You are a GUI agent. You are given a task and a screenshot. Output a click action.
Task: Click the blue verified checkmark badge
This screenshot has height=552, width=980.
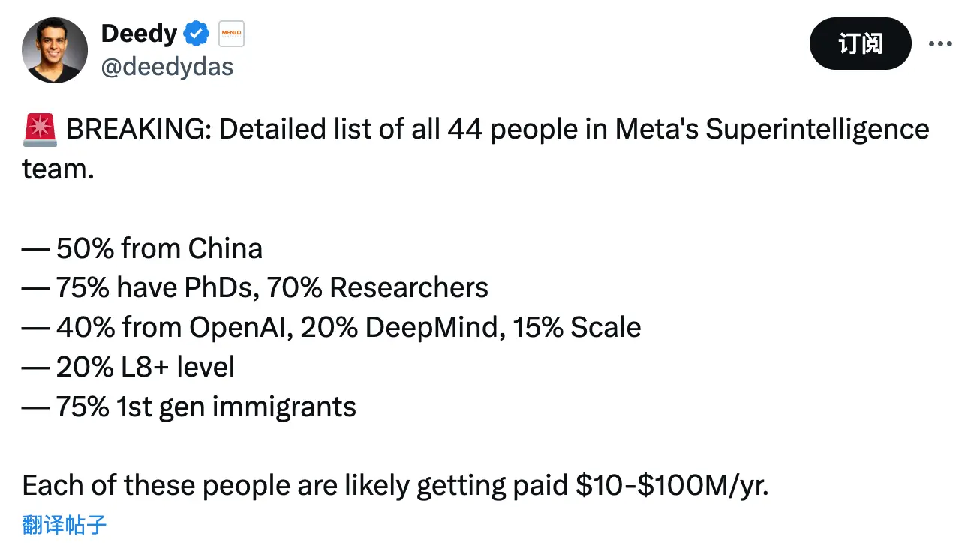(197, 34)
